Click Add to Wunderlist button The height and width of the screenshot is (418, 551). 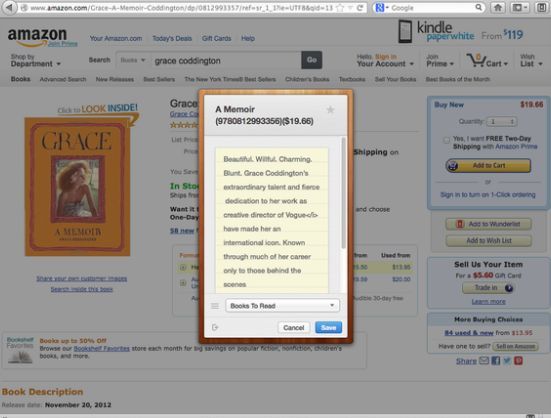(488, 224)
